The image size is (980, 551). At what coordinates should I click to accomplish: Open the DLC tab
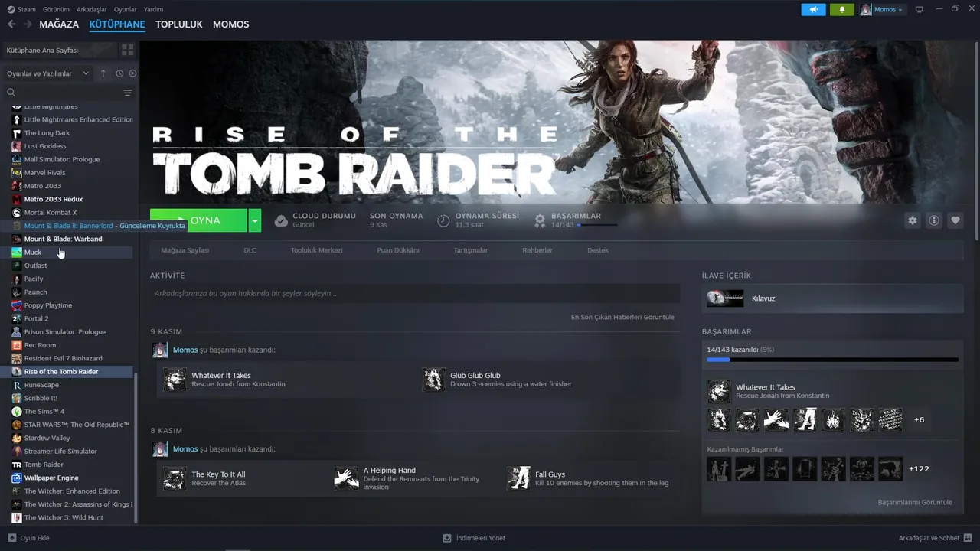pos(250,250)
